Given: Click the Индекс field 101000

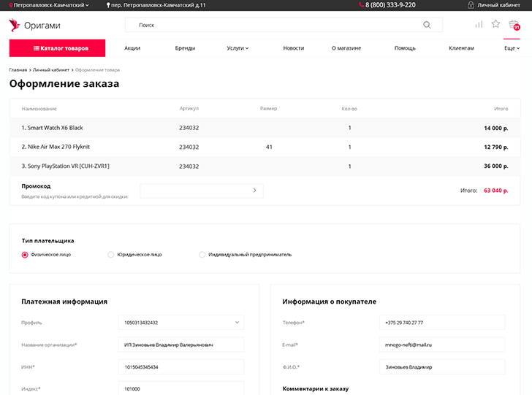Looking at the screenshot, I should [181, 388].
